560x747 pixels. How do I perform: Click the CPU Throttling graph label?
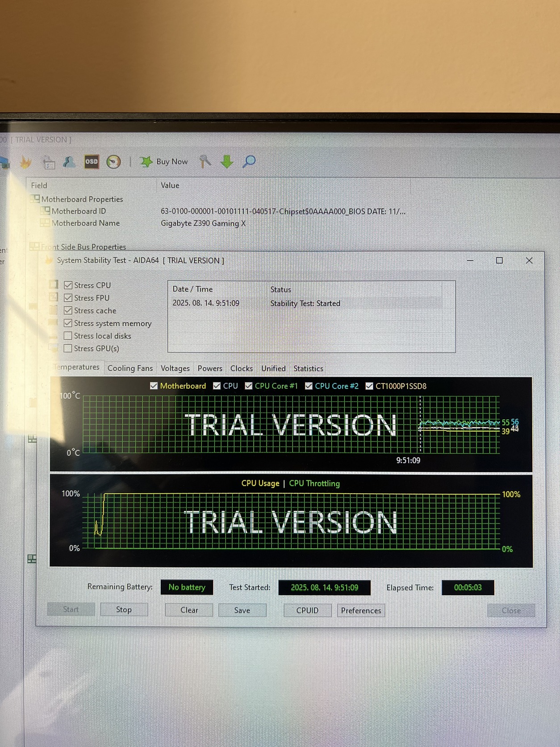tap(314, 483)
